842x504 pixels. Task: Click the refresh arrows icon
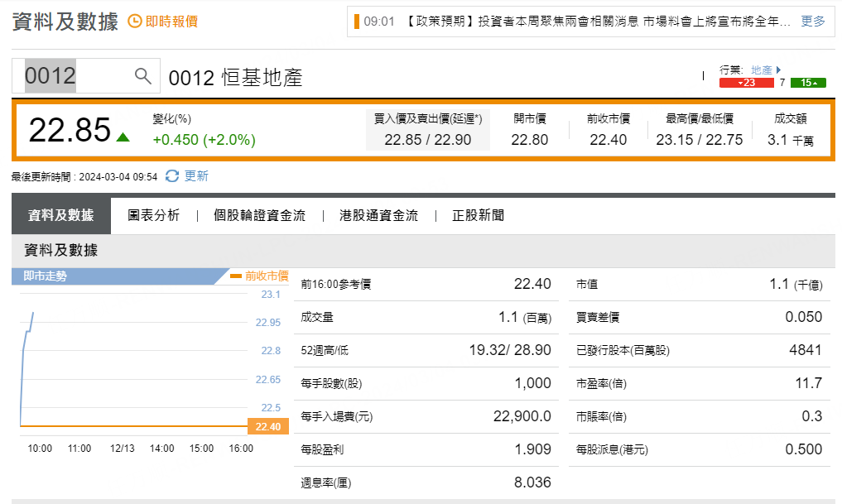pyautogui.click(x=172, y=176)
